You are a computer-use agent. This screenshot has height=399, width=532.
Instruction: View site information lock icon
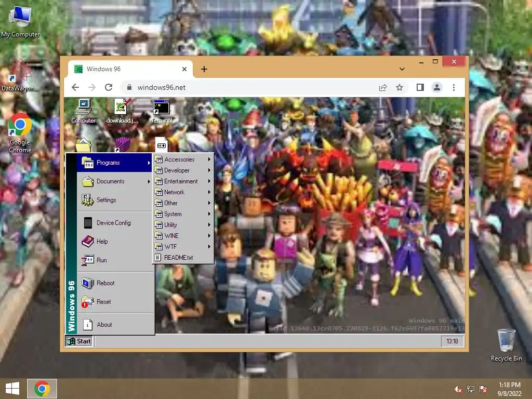tap(129, 87)
